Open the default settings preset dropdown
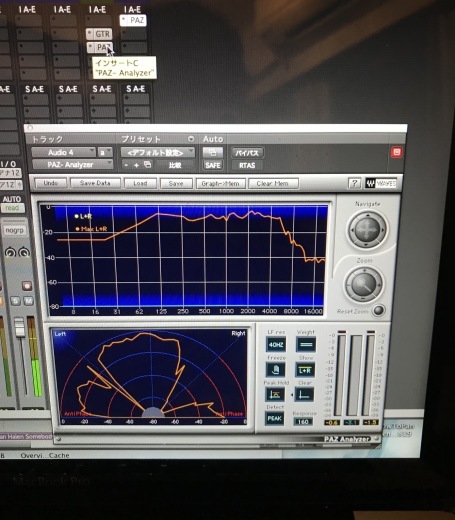This screenshot has height=520, width=455. (157, 153)
